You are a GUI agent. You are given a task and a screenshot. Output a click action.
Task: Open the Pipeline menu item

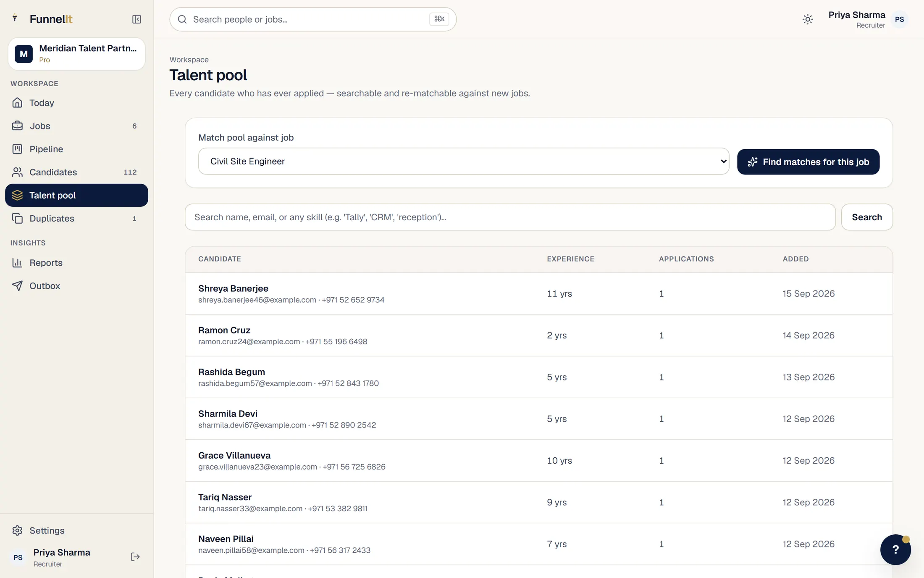tap(76, 149)
